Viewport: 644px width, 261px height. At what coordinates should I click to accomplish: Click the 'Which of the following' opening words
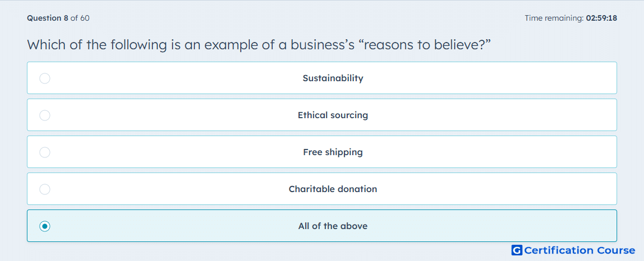tap(96, 45)
